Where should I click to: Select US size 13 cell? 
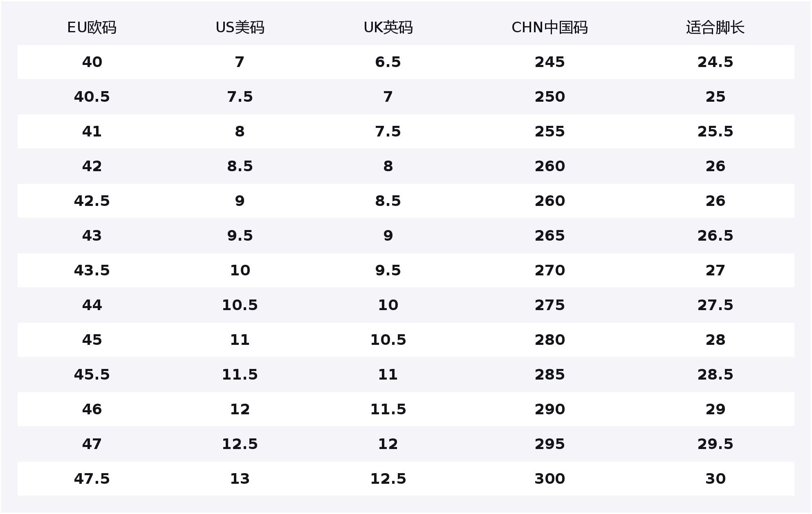[240, 479]
